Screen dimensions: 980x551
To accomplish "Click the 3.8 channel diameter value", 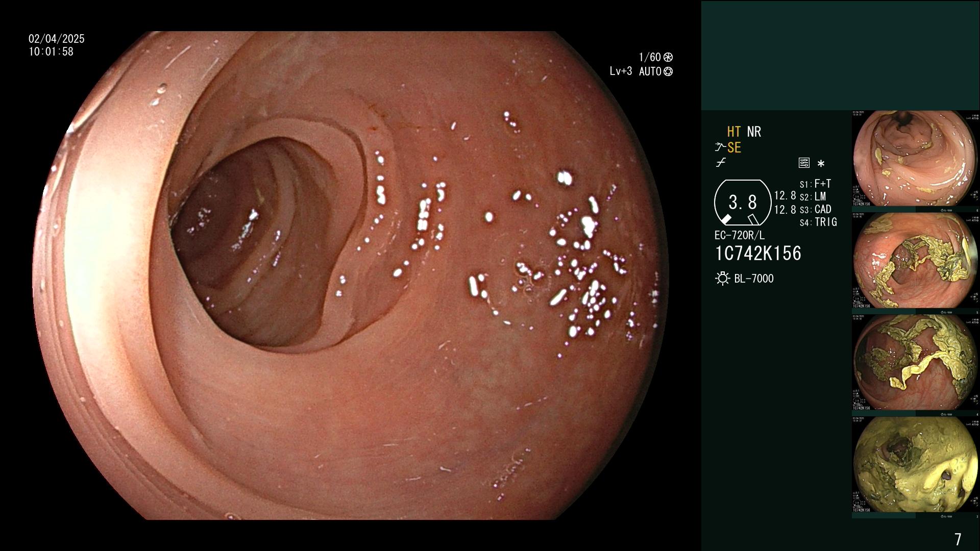I will click(x=743, y=203).
